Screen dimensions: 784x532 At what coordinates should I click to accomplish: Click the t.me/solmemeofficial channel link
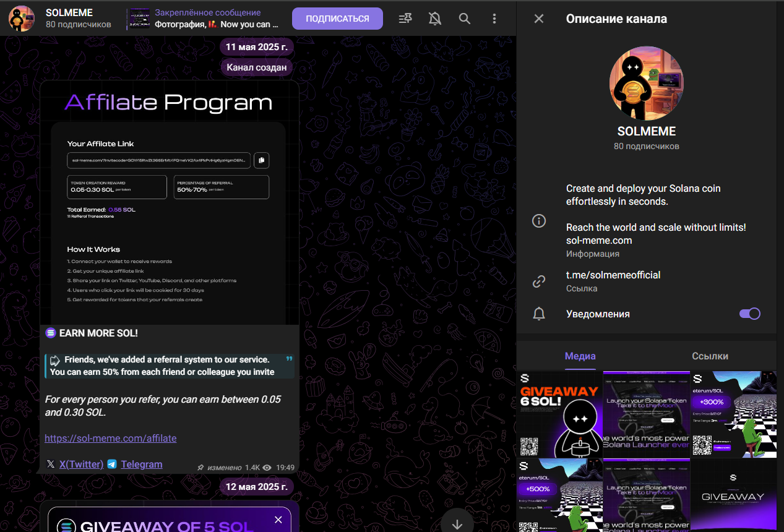613,275
